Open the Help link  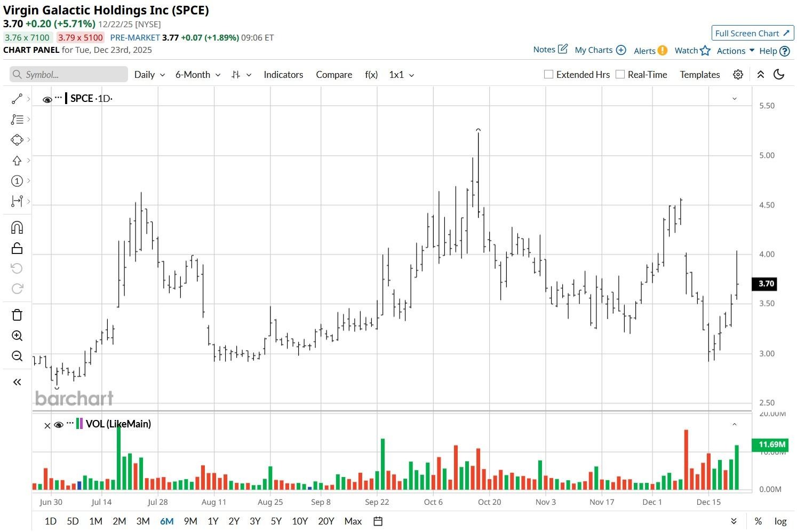tap(775, 51)
